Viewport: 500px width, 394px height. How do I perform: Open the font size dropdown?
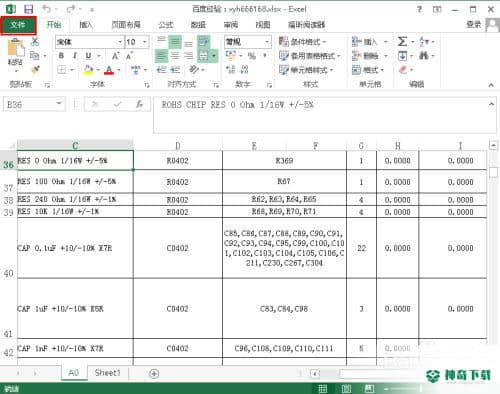[145, 42]
